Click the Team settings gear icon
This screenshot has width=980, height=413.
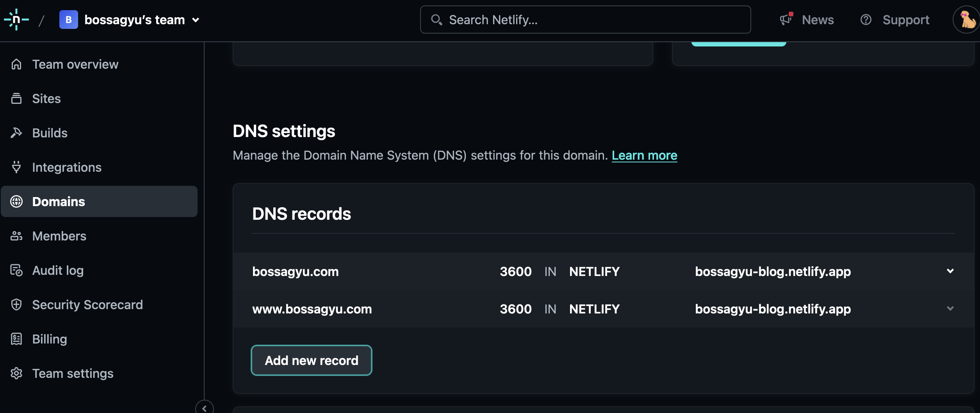[x=16, y=373]
